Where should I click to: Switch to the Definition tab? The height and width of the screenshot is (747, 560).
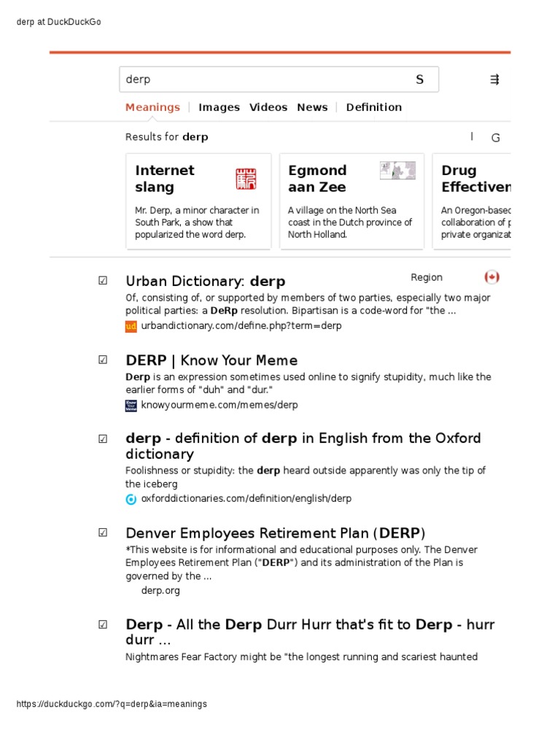[374, 107]
